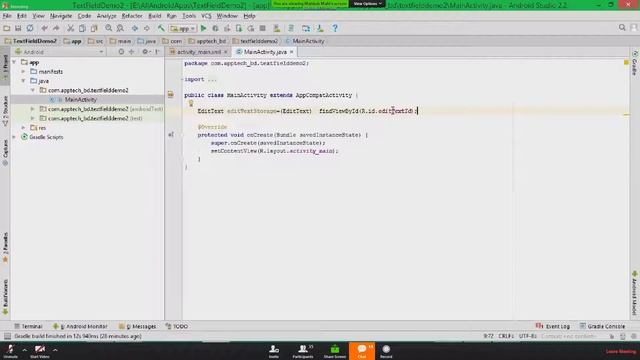Expand the res folder node

pos(23,128)
